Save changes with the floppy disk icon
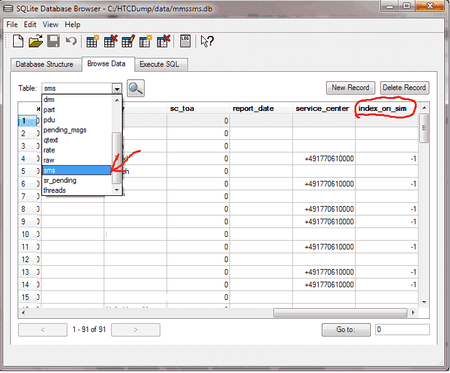 pyautogui.click(x=53, y=41)
